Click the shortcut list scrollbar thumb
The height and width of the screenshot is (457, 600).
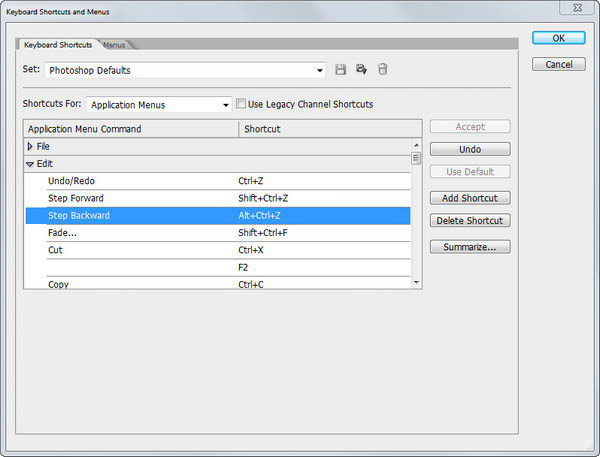416,158
